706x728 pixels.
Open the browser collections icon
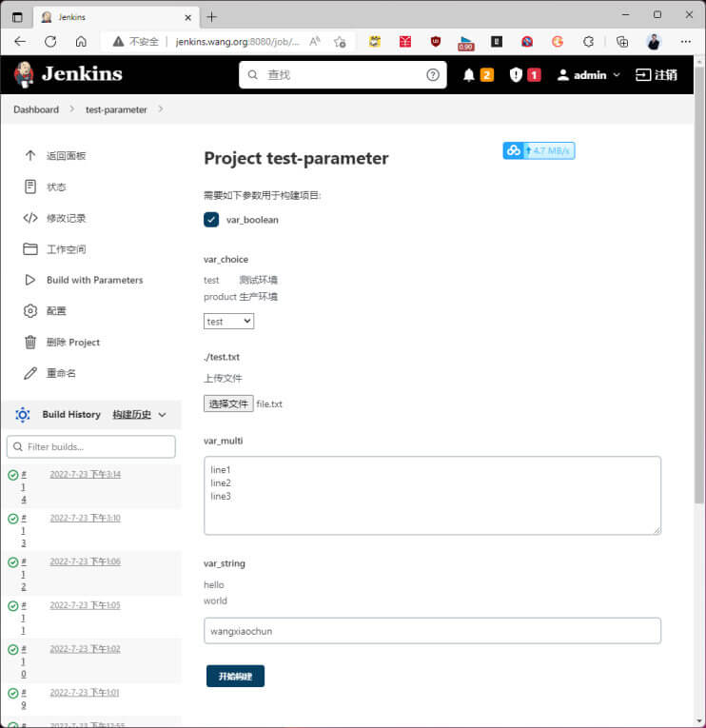622,42
